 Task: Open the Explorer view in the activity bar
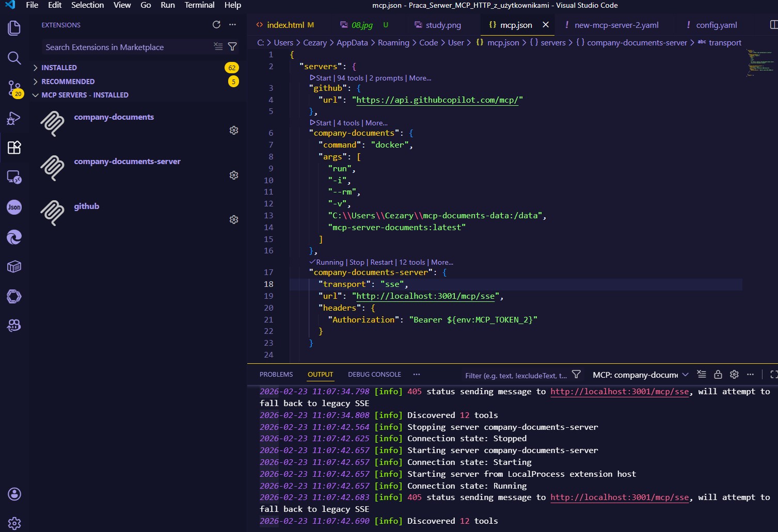pyautogui.click(x=14, y=28)
